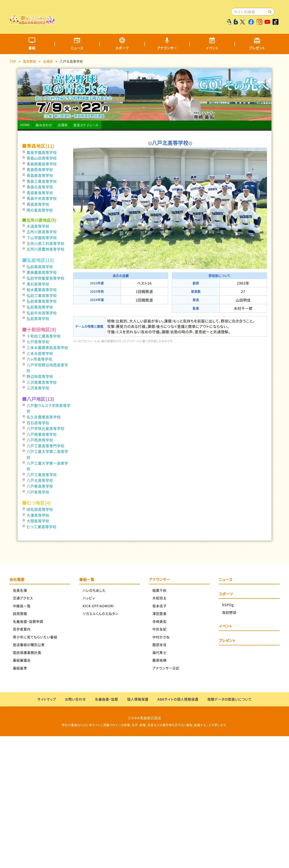This screenshot has width=289, height=868.
Task: Open 十和田工業高等学校 school page
Action: (43, 336)
